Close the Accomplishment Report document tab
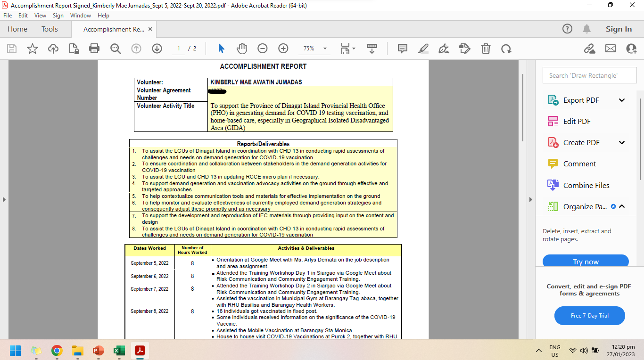This screenshot has height=360, width=644. point(150,29)
